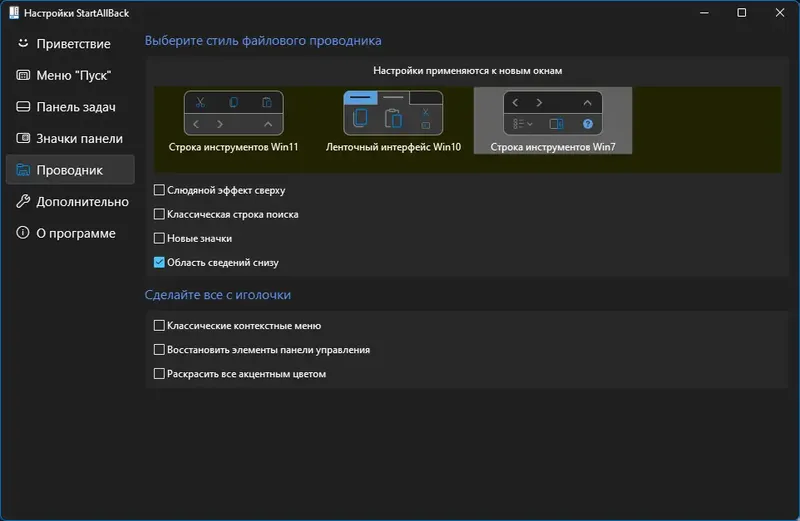Image resolution: width=800 pixels, height=521 pixels.
Task: Tick Восстановить элементы панели управления
Action: pos(159,350)
